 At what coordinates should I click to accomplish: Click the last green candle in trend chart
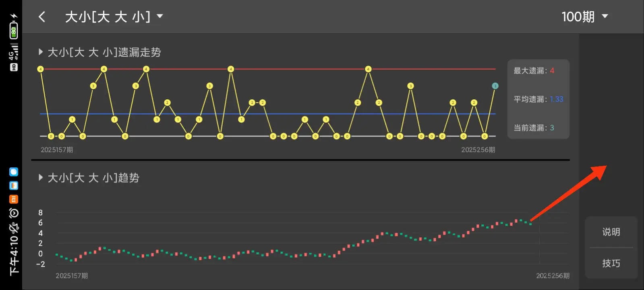pos(530,224)
